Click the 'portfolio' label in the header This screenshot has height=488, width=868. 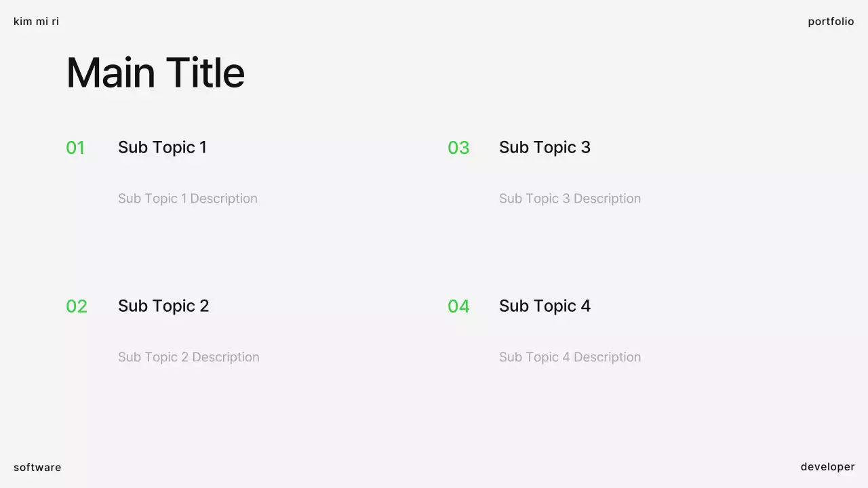pos(831,22)
